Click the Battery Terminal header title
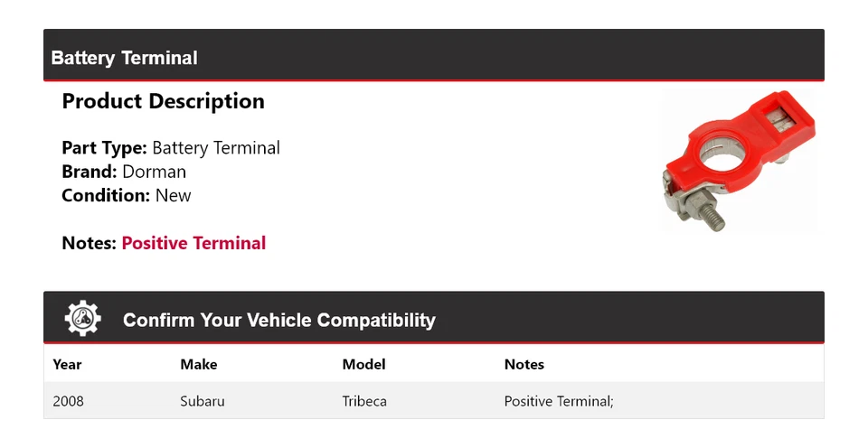Screen dimensions: 868x448 click(x=124, y=58)
